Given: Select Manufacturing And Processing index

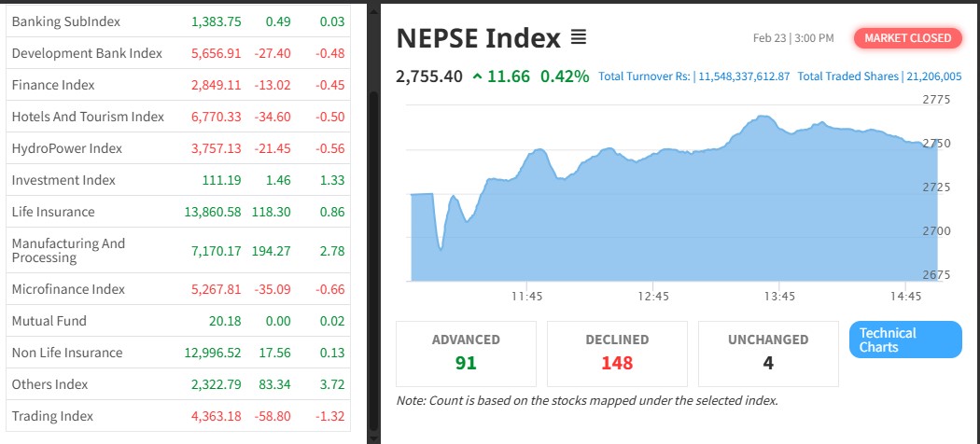Looking at the screenshot, I should click(x=68, y=250).
